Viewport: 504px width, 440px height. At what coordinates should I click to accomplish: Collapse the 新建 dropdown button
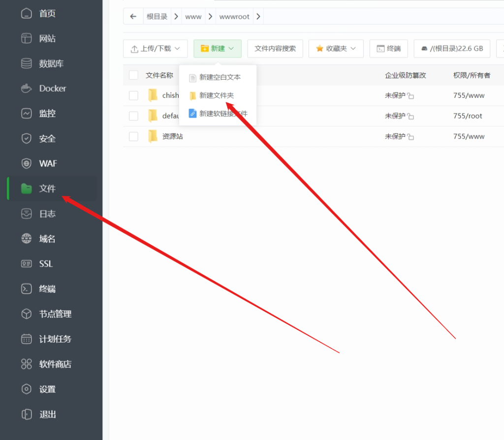coord(218,49)
